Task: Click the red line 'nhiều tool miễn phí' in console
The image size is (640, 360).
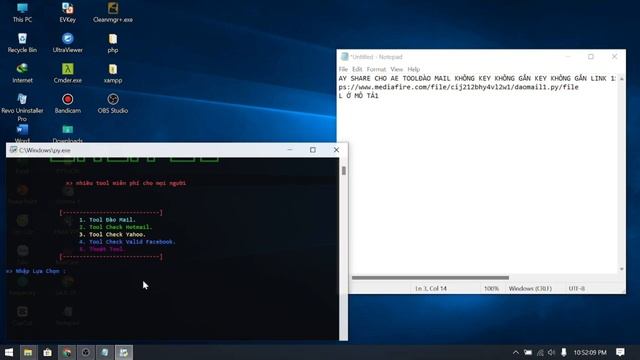Action: point(126,183)
